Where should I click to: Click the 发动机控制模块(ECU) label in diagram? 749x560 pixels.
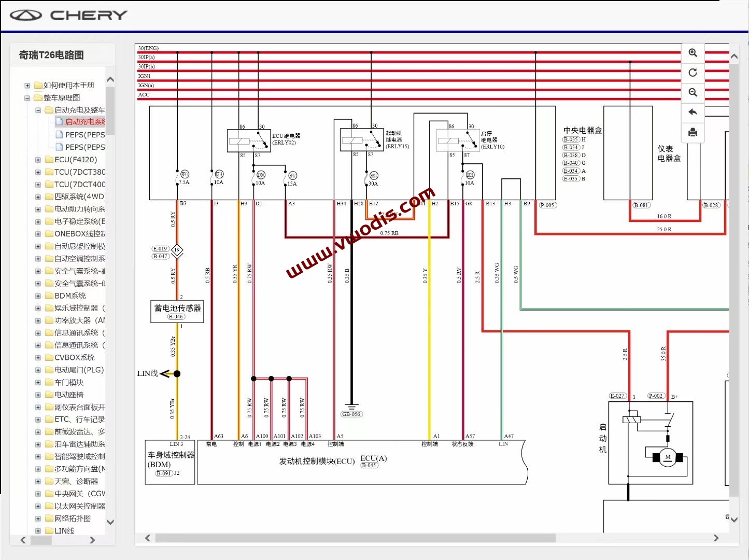(x=317, y=461)
